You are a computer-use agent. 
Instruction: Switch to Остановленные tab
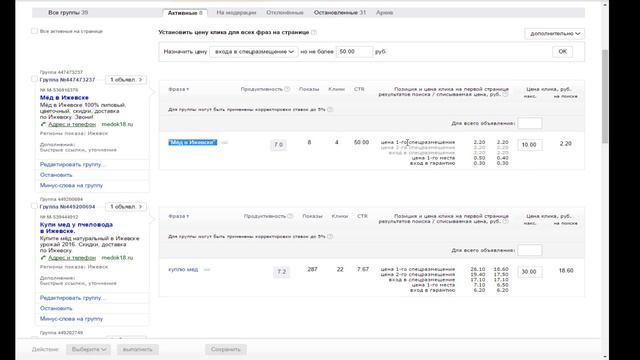pyautogui.click(x=340, y=13)
